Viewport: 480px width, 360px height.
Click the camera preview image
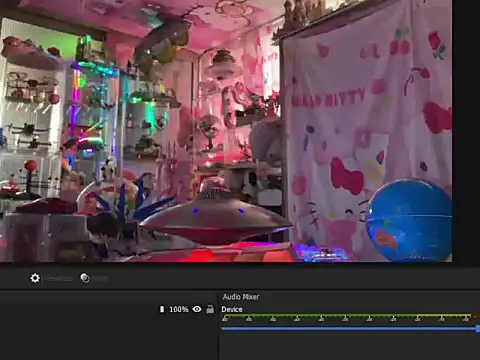(226, 131)
